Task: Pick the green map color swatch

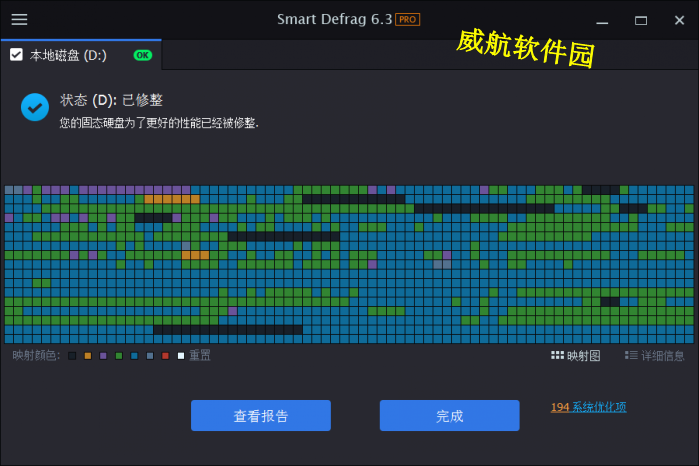Action: point(119,355)
